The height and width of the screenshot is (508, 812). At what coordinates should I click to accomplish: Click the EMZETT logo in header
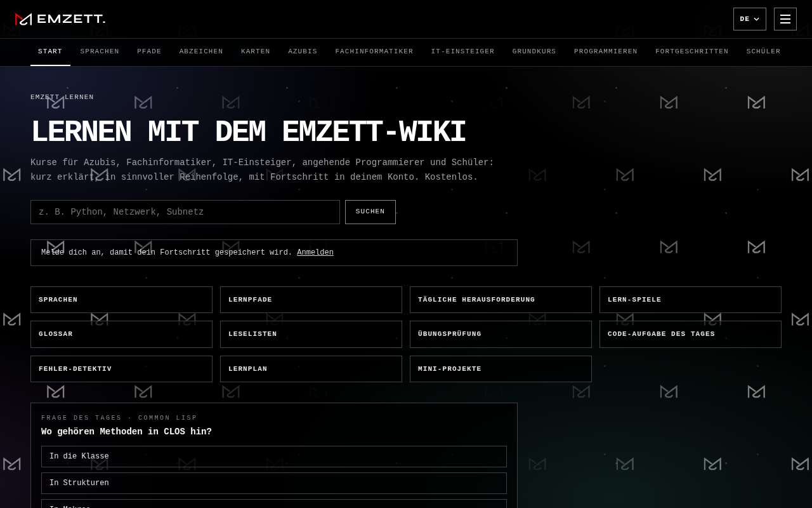[60, 19]
